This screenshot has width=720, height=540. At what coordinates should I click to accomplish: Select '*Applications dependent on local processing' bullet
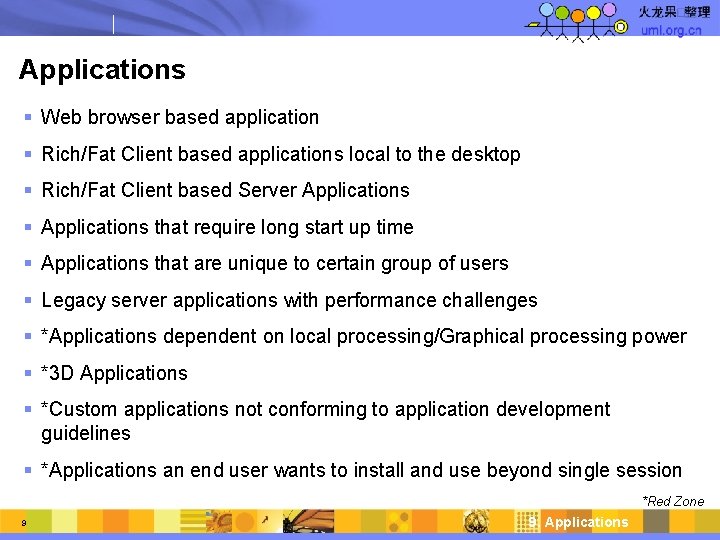364,337
